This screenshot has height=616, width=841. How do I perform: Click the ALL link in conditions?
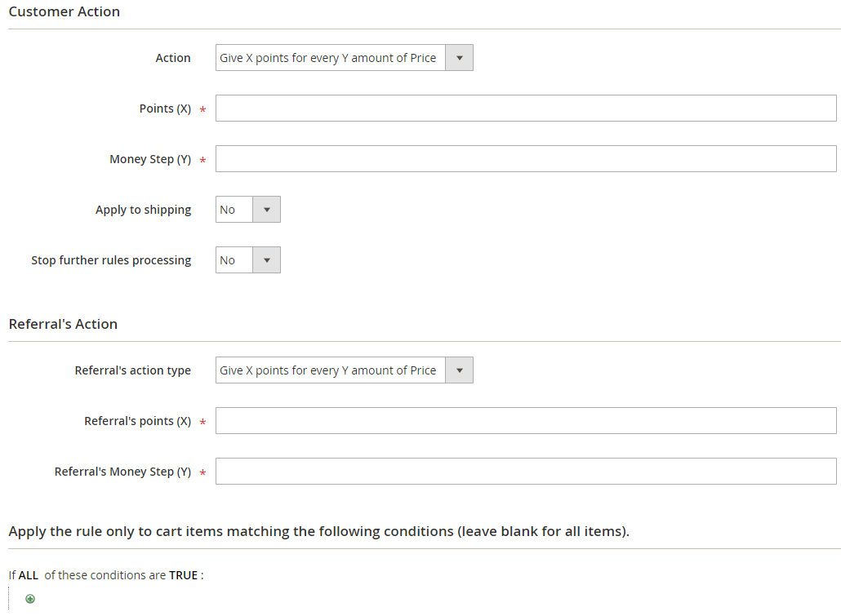29,575
